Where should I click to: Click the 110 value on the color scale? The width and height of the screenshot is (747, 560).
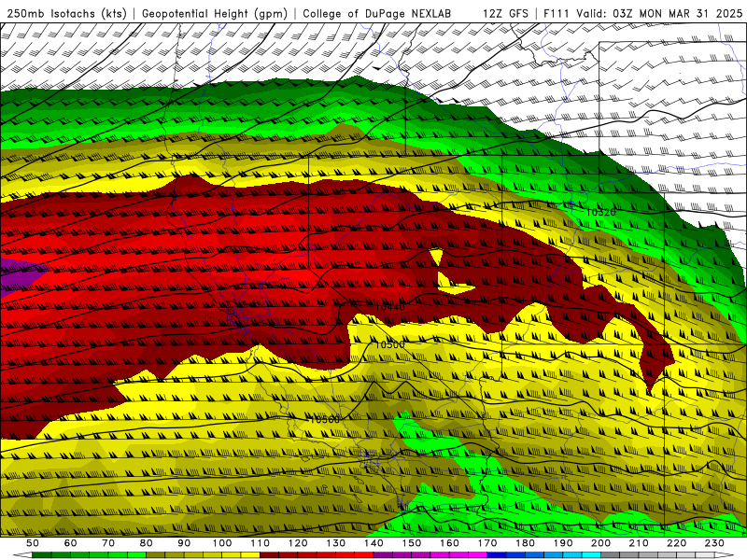coord(261,543)
